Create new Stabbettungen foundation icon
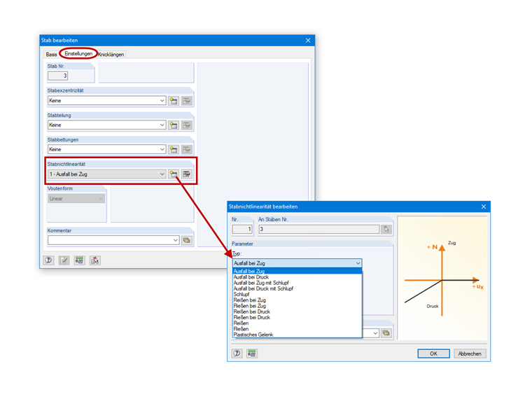Image resolution: width=532 pixels, height=399 pixels. [x=174, y=150]
